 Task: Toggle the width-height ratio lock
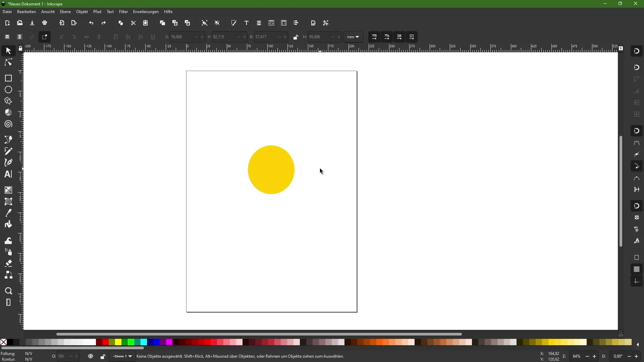pos(296,37)
